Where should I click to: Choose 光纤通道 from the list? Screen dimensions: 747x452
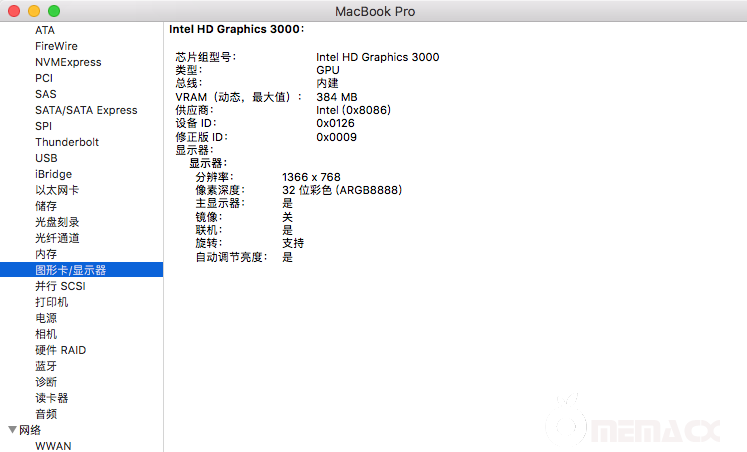point(57,238)
